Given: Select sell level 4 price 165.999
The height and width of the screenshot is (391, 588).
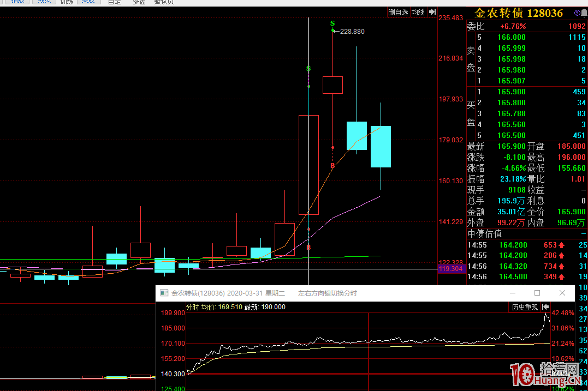Looking at the screenshot, I should [512, 48].
